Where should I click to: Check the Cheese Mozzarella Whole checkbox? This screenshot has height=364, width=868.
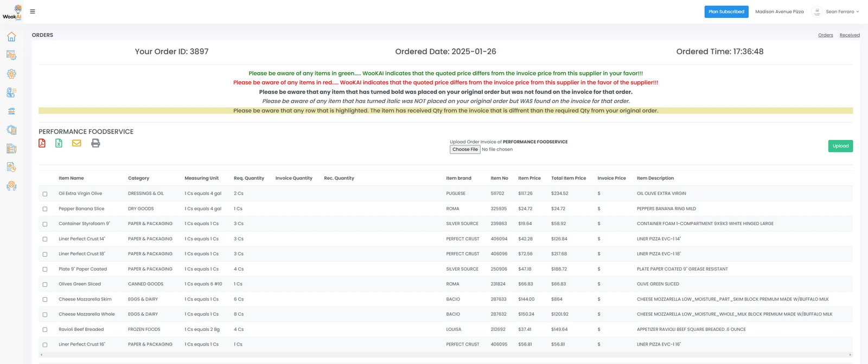[45, 315]
